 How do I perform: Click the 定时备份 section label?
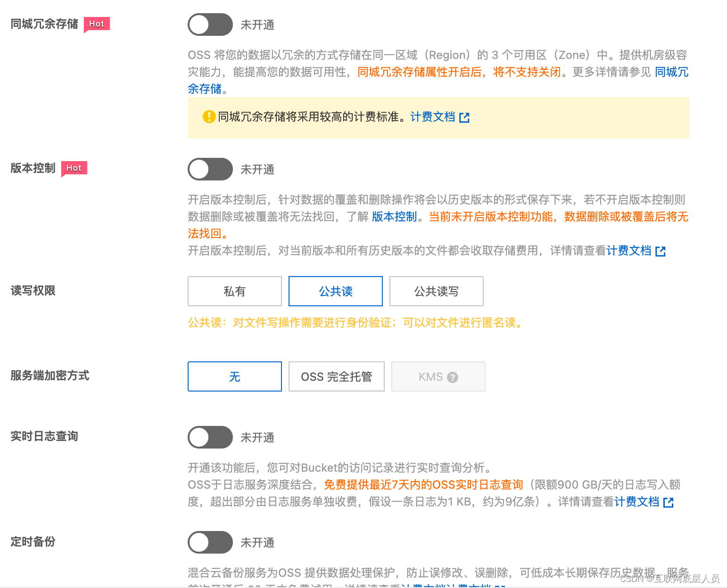[33, 541]
